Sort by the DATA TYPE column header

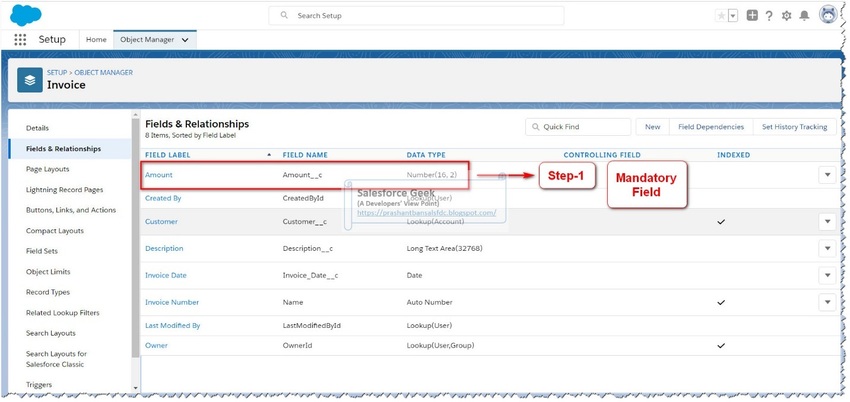pyautogui.click(x=426, y=155)
